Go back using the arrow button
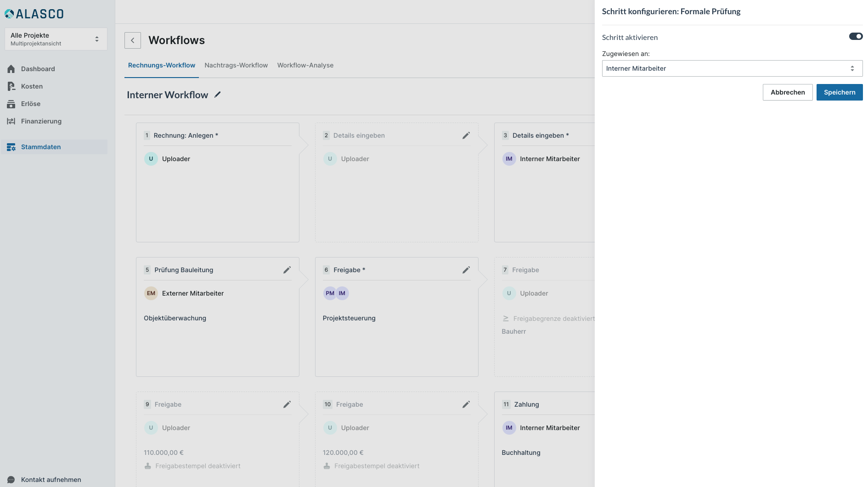The image size is (868, 487). [x=133, y=40]
